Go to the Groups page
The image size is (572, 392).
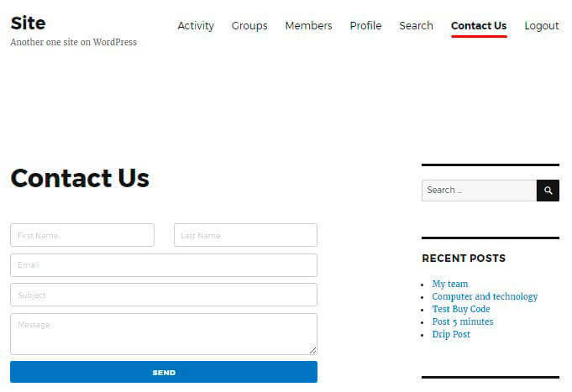click(x=249, y=26)
